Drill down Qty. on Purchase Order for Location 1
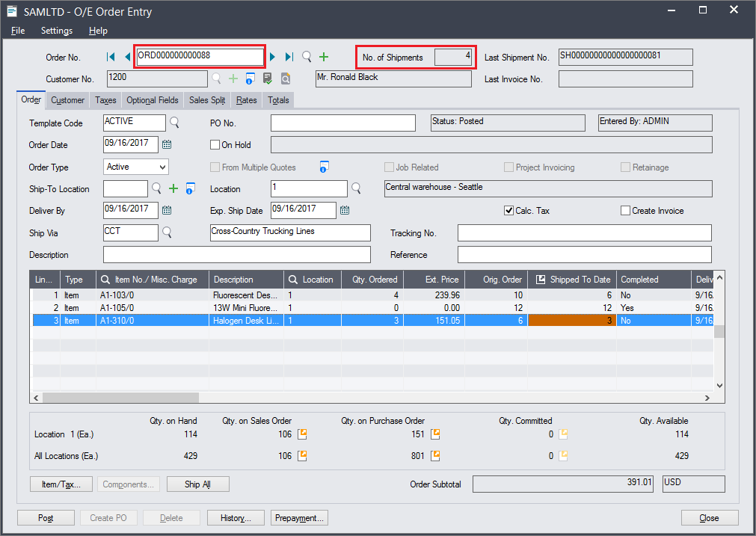Image resolution: width=756 pixels, height=536 pixels. click(x=435, y=434)
